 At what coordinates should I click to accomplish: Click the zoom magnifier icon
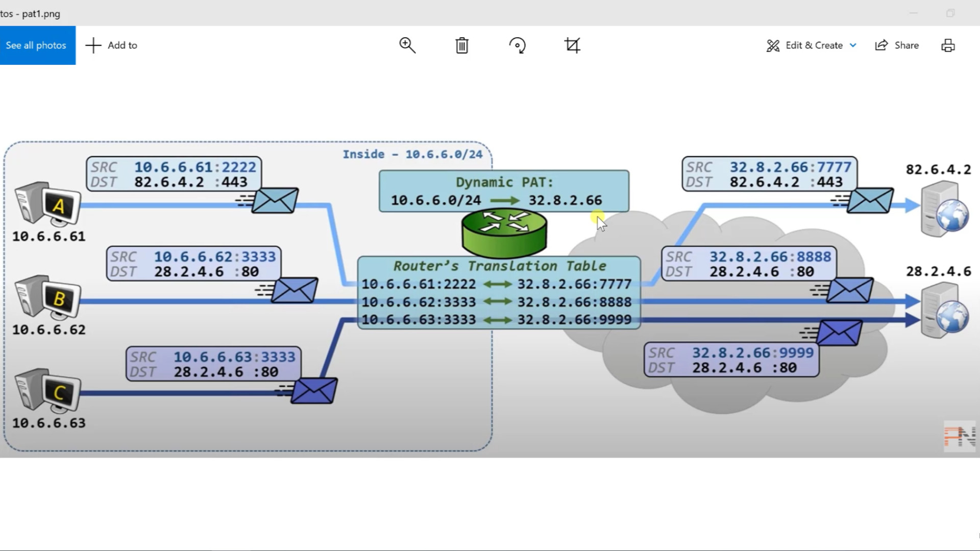tap(407, 45)
